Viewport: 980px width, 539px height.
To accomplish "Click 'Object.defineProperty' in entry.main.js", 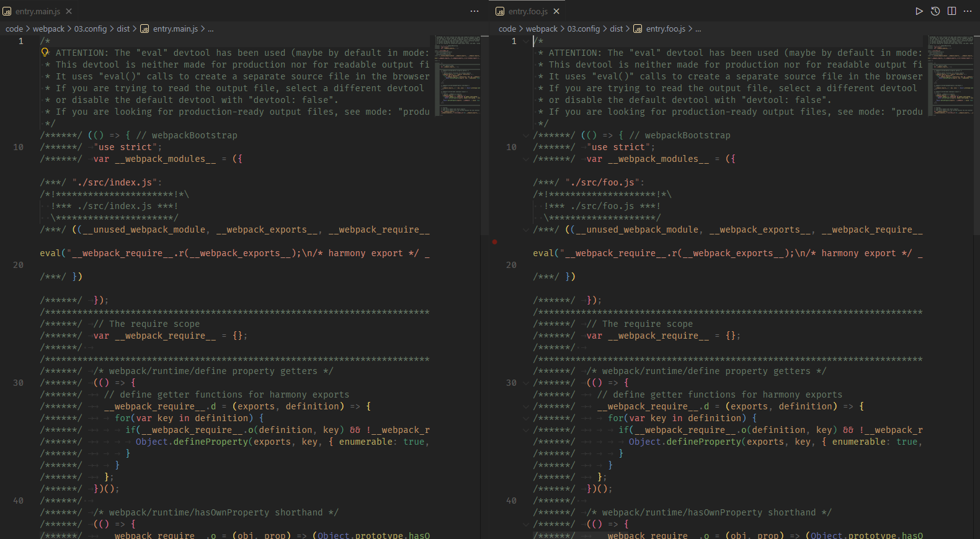I will point(192,442).
